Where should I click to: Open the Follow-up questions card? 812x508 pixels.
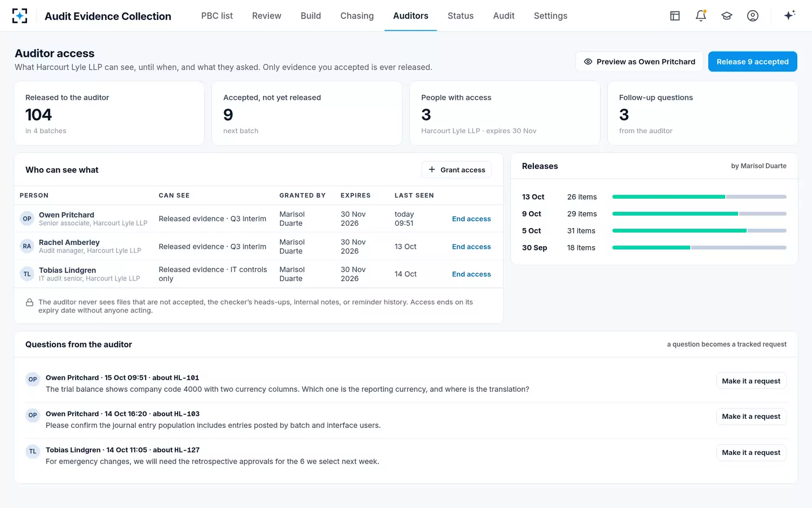703,113
